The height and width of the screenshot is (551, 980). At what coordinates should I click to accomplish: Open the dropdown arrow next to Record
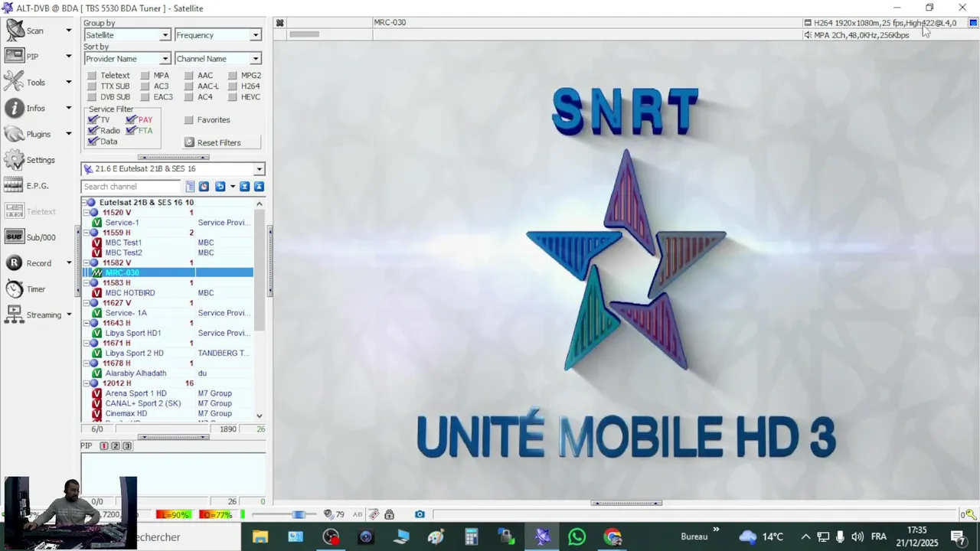68,263
